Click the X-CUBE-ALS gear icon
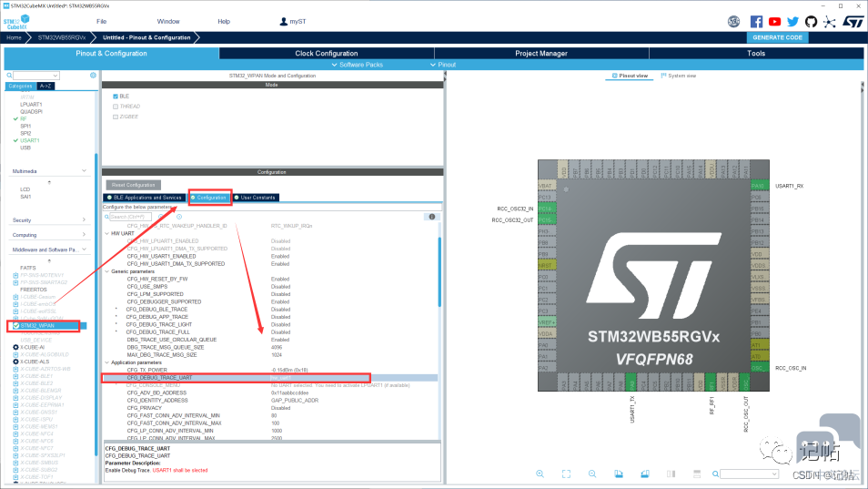The height and width of the screenshot is (489, 868). 15,362
